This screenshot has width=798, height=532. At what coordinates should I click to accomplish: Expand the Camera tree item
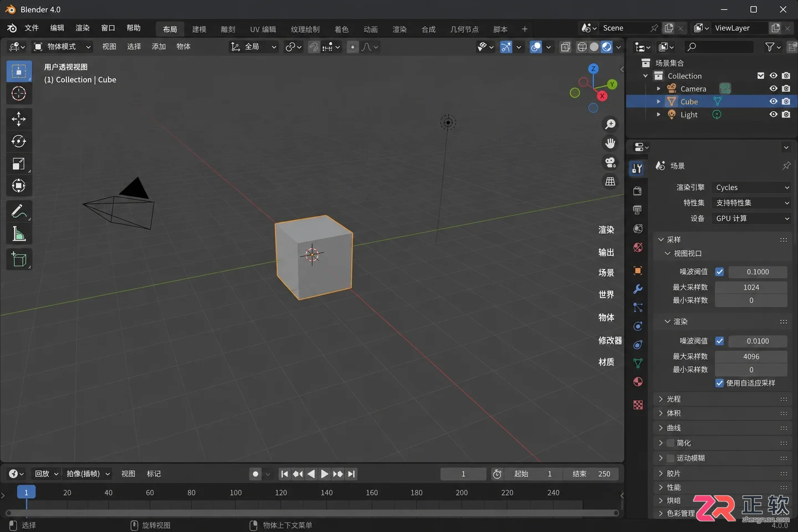[658, 89]
